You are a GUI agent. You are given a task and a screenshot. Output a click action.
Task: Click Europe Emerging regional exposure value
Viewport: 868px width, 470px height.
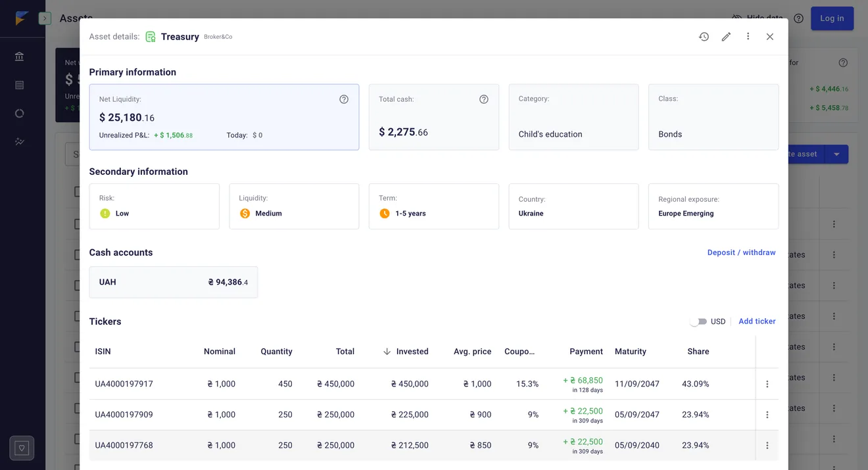coord(686,214)
